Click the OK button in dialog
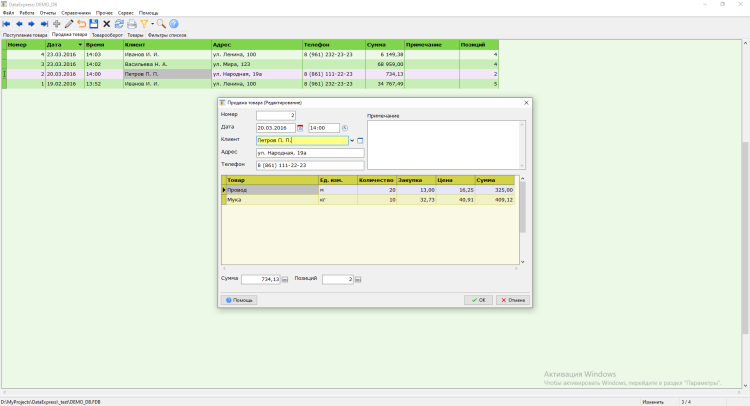750x406 pixels. [478, 300]
